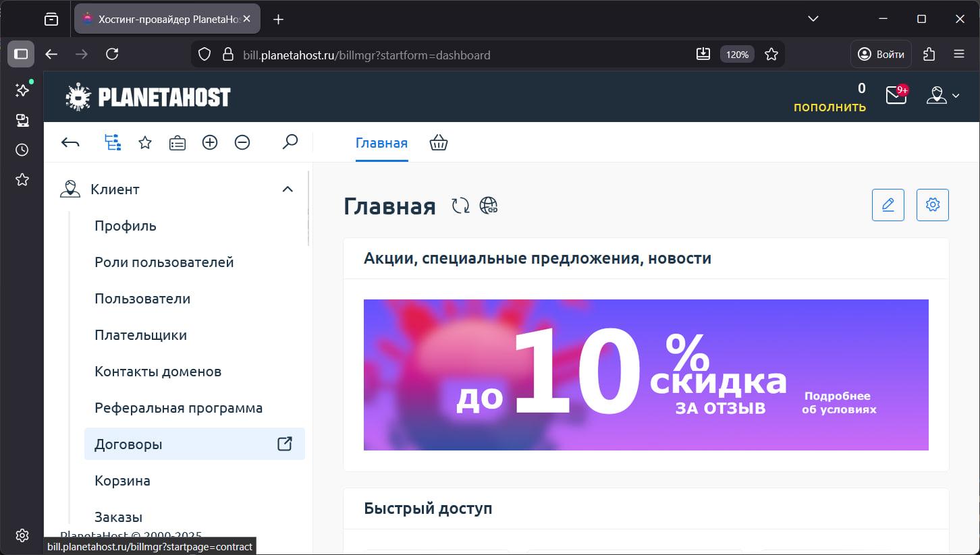The image size is (980, 555).
Task: Click the PlanetaHost logo
Action: click(147, 96)
